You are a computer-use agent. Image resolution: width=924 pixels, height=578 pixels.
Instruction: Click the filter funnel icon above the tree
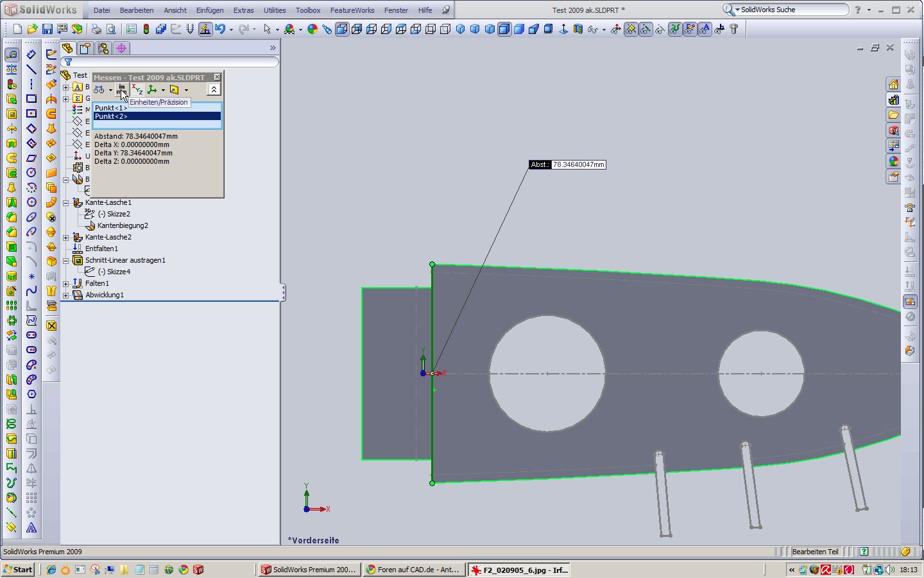(69, 62)
